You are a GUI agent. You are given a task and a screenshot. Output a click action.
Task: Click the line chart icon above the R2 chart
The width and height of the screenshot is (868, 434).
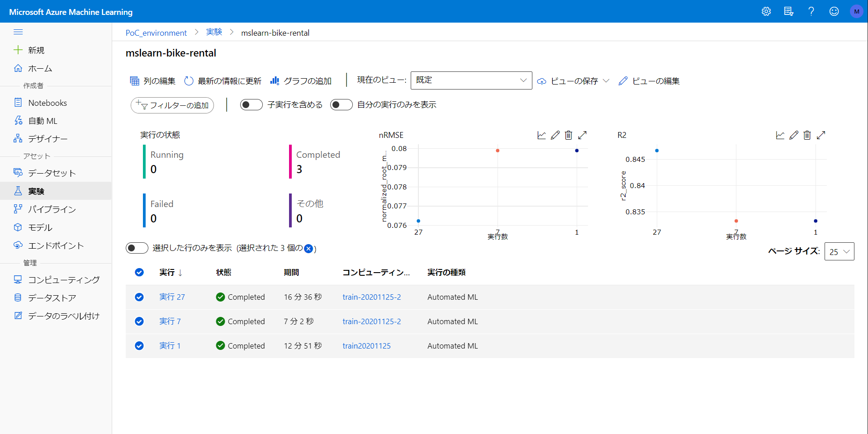779,135
